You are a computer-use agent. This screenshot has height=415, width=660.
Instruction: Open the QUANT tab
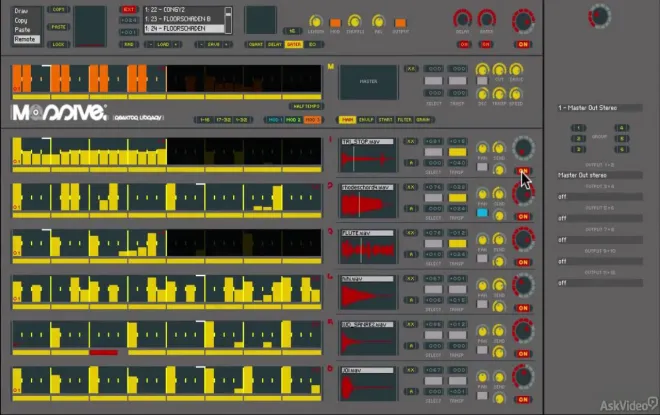(255, 44)
